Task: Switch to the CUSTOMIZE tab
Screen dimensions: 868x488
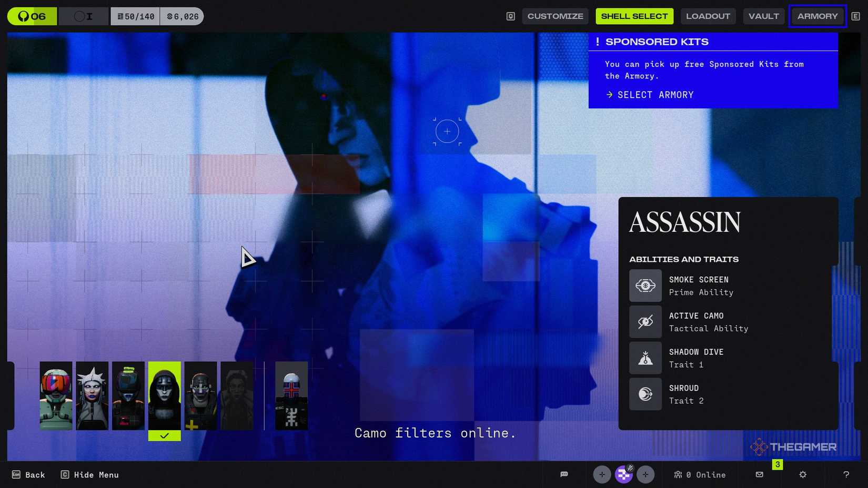Action: pyautogui.click(x=555, y=16)
